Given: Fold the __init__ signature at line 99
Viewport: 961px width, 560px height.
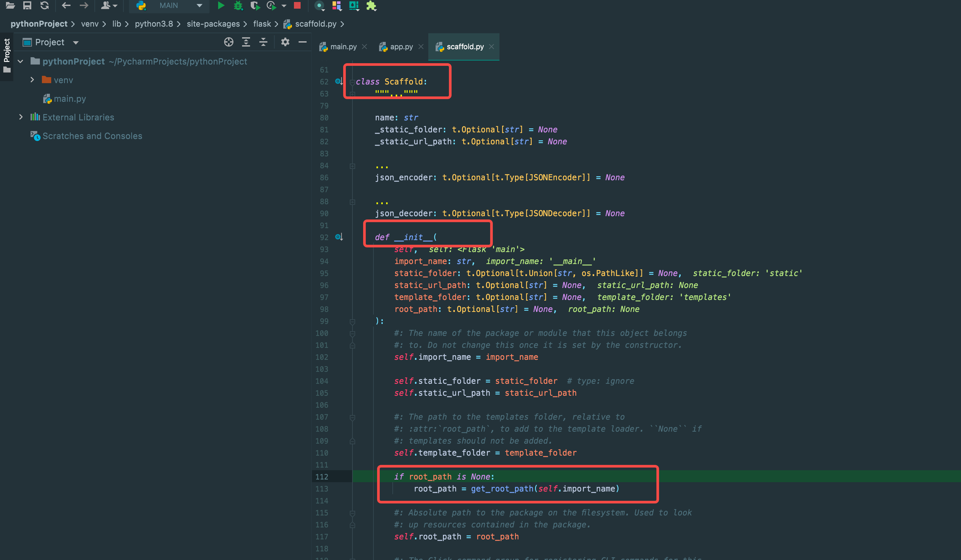Looking at the screenshot, I should [352, 322].
